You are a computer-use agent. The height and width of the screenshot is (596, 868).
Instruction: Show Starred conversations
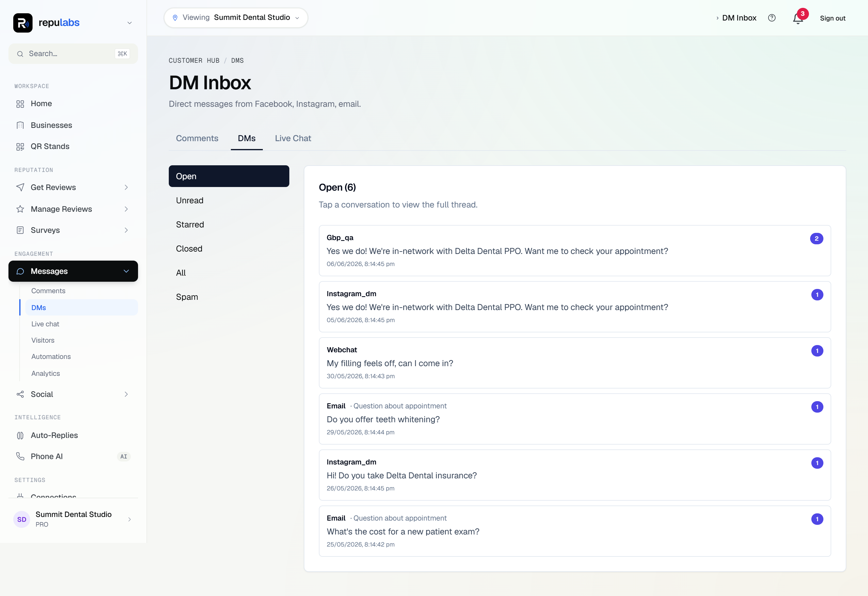point(229,225)
